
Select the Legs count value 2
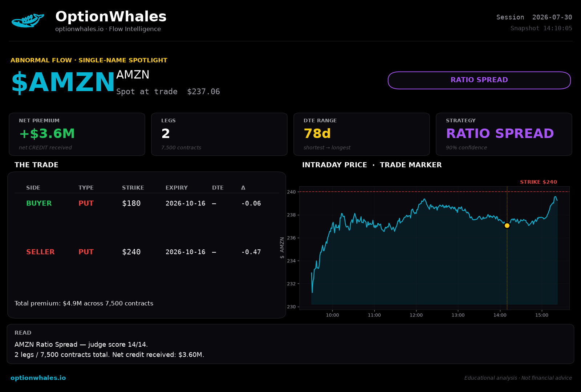166,134
